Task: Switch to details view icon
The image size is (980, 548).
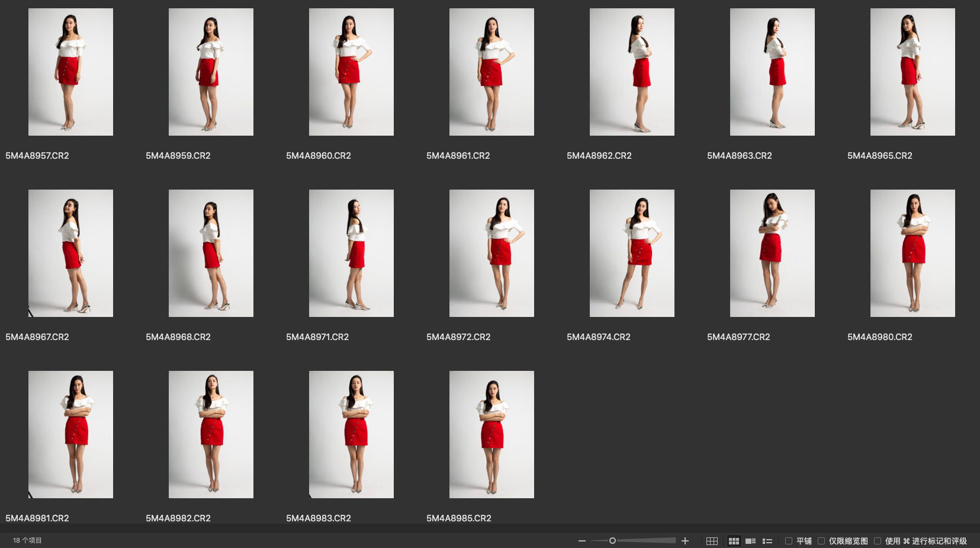Action: coord(750,541)
